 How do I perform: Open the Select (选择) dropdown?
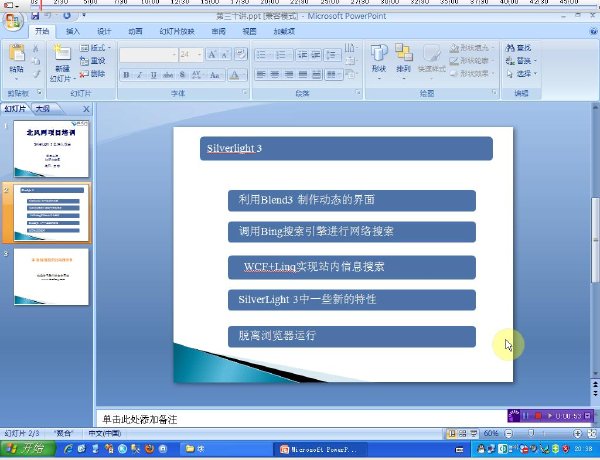(x=521, y=73)
